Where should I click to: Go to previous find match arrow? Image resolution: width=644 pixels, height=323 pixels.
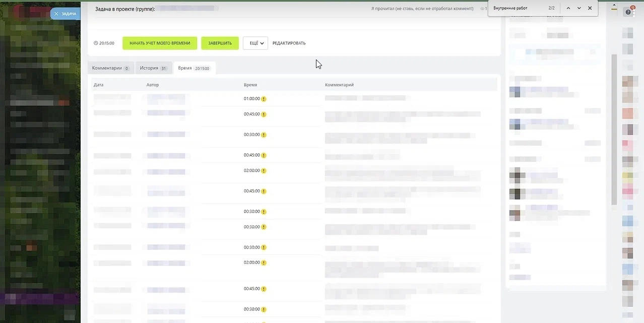568,8
